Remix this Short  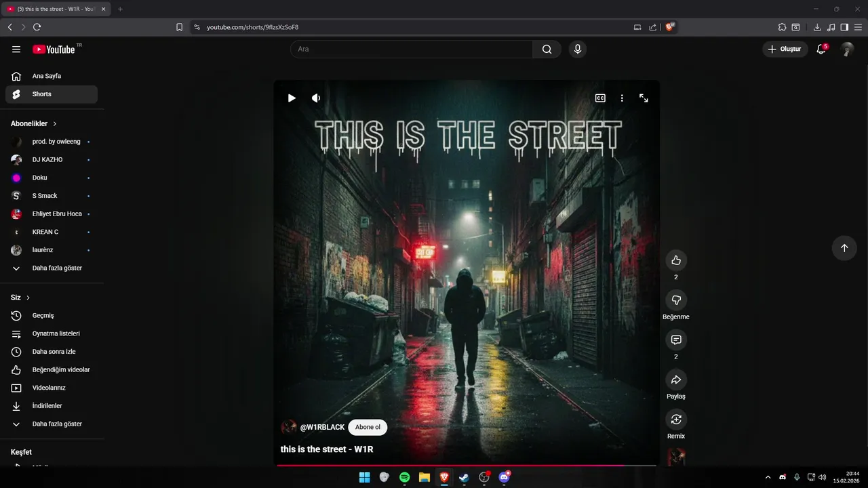click(x=676, y=419)
